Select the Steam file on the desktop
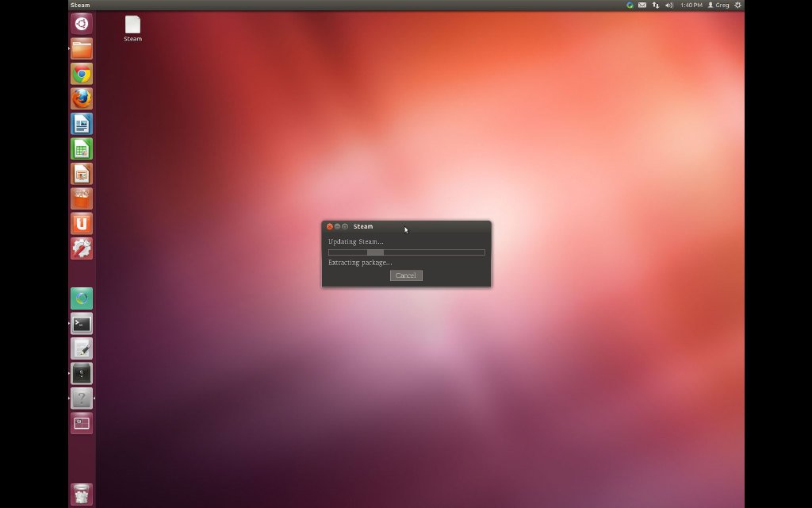 [132, 29]
